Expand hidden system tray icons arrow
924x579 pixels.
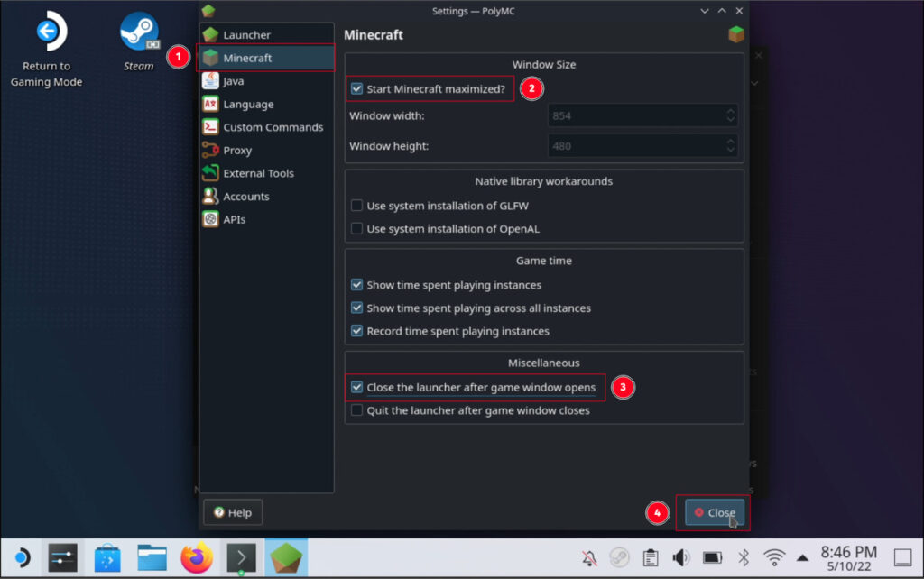(802, 557)
